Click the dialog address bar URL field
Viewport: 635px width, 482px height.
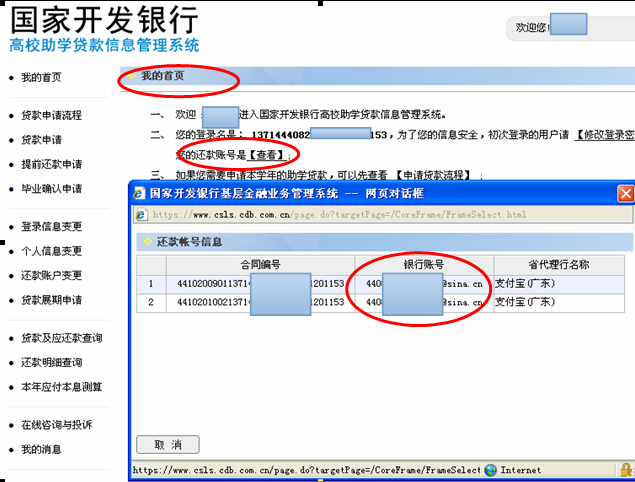[x=383, y=215]
